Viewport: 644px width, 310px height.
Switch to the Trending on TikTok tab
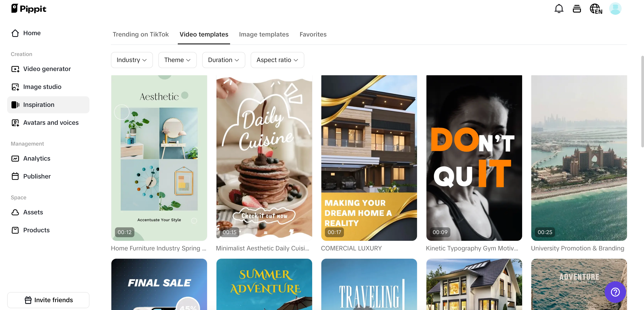pyautogui.click(x=140, y=34)
